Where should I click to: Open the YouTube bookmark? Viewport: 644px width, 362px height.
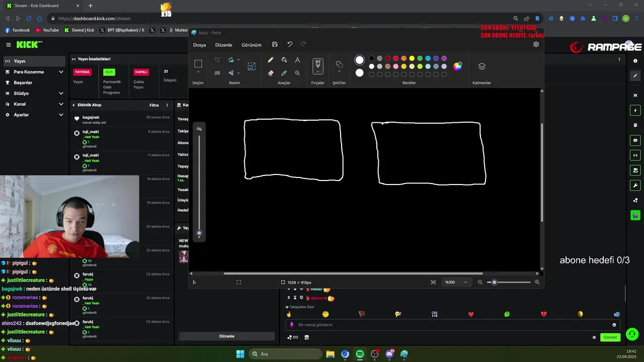pyautogui.click(x=47, y=30)
